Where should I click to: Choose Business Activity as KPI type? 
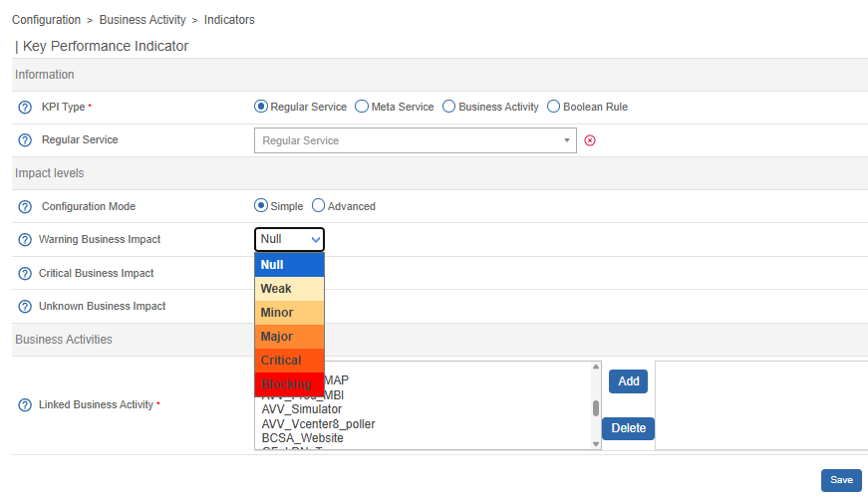pyautogui.click(x=449, y=107)
